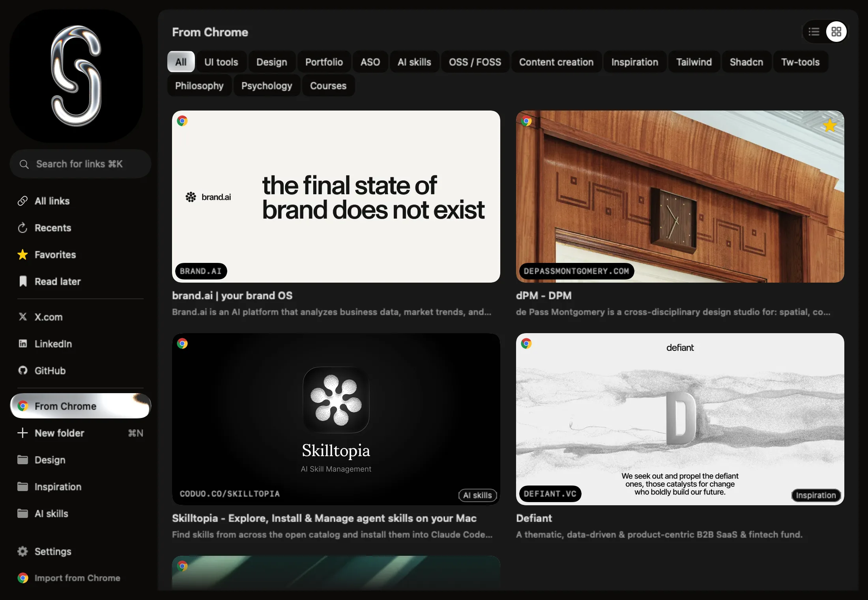
Task: Open GitHub in the sidebar
Action: point(80,371)
